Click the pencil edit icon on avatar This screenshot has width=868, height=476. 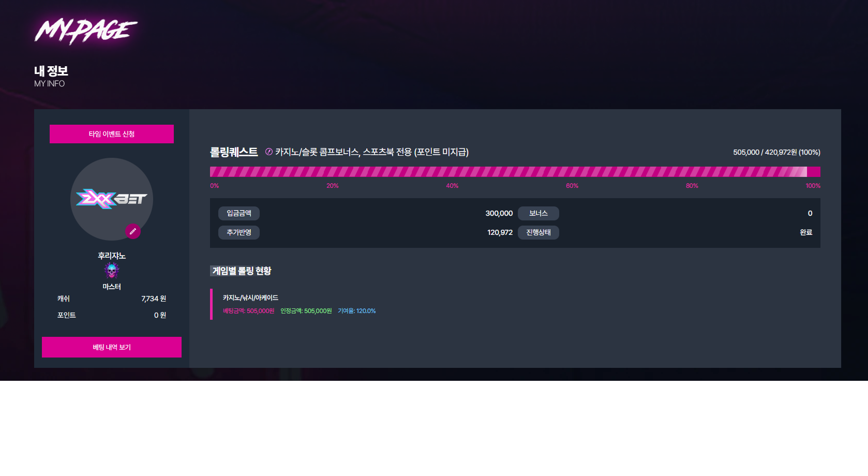pyautogui.click(x=132, y=231)
